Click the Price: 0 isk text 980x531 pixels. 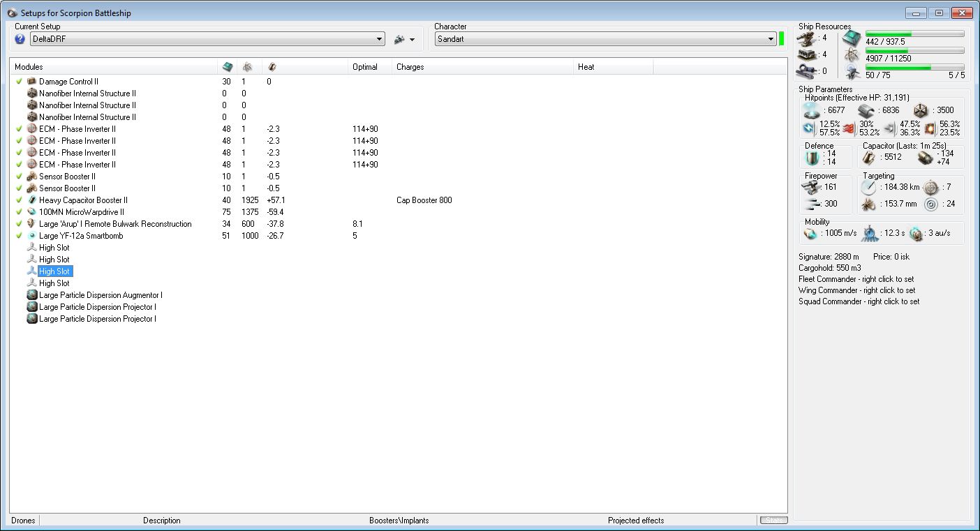(891, 257)
